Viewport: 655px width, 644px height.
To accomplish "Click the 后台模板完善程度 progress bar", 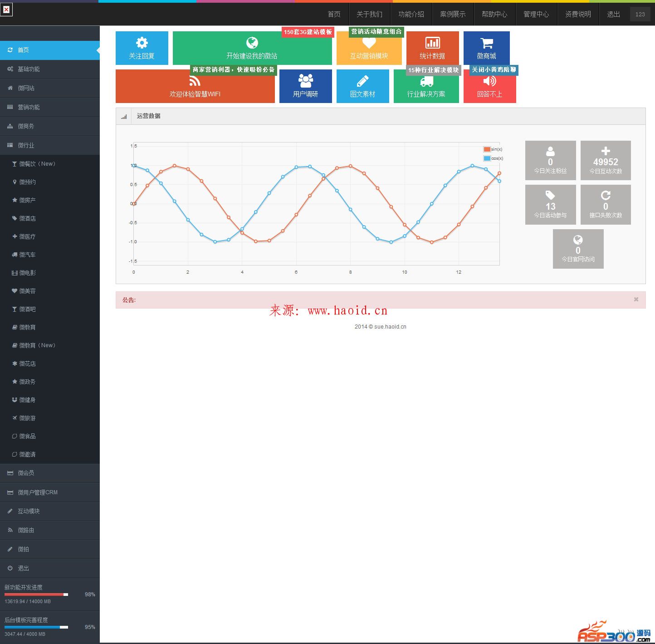I will tap(36, 627).
